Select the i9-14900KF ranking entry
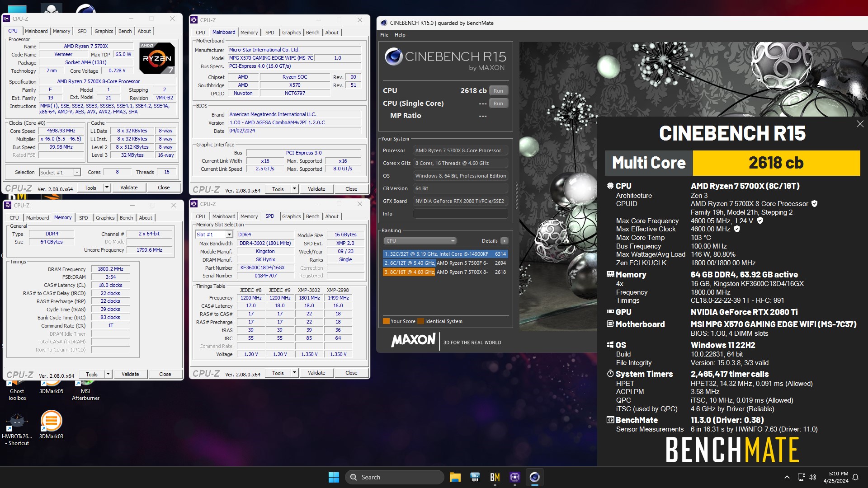868x488 pixels. point(445,254)
